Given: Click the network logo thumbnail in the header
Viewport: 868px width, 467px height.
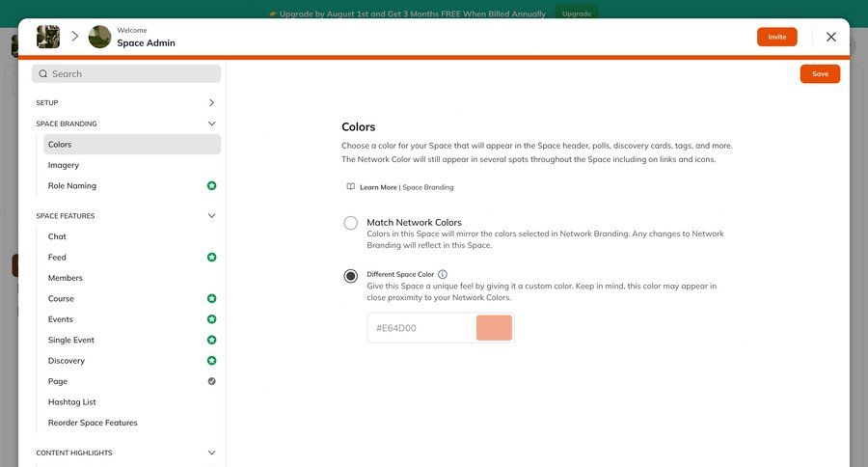Looking at the screenshot, I should coord(48,37).
